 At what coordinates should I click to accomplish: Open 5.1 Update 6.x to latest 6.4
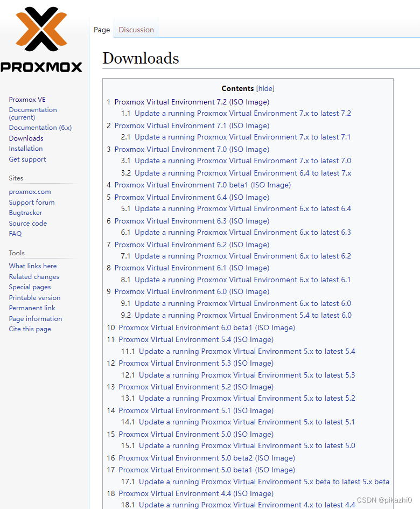point(243,209)
